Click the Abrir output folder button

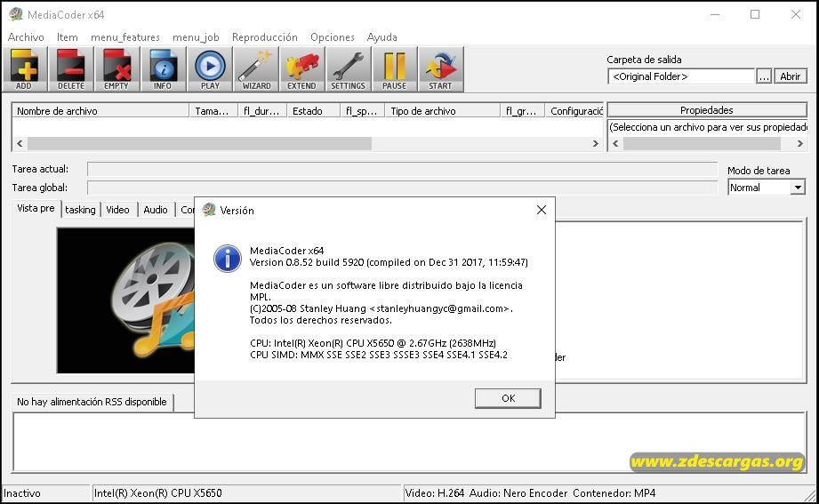[791, 76]
